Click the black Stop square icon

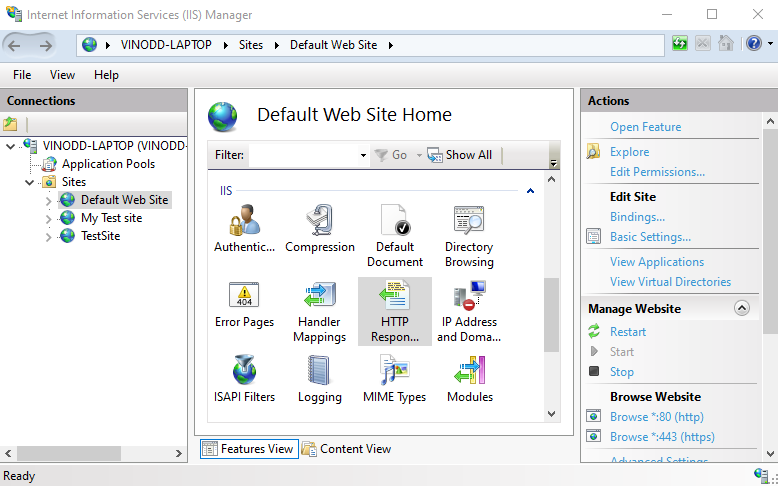click(594, 371)
